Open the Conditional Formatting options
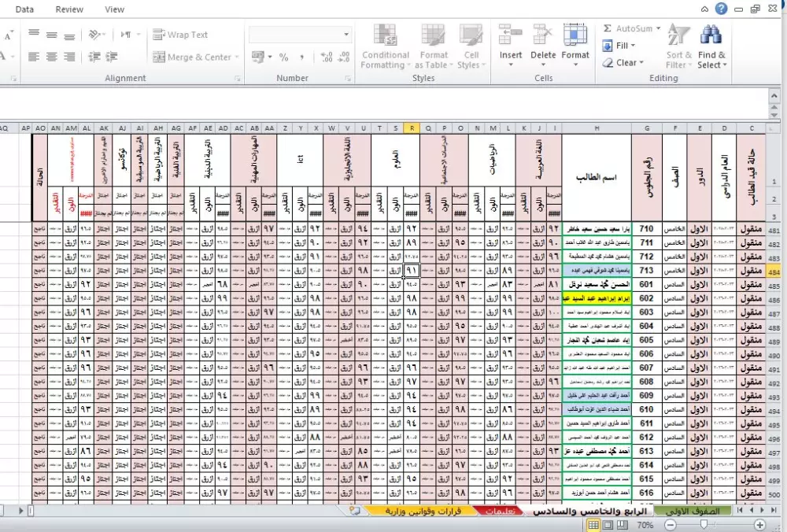The height and width of the screenshot is (532, 787). coord(385,45)
